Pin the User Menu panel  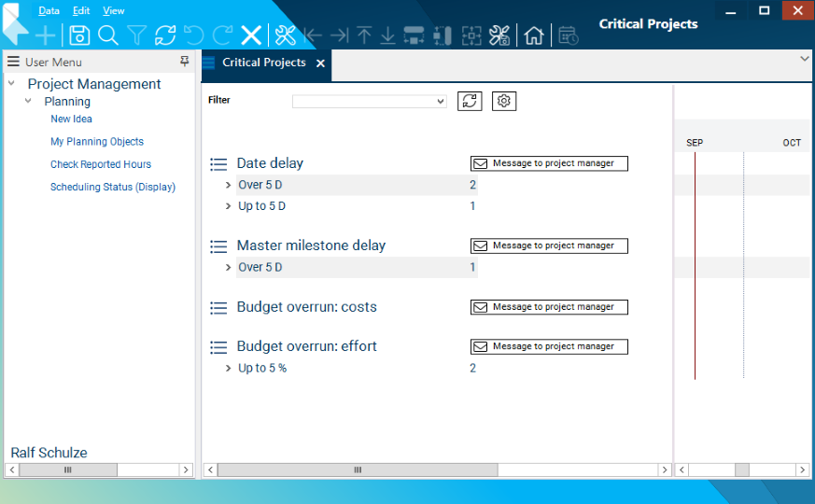(185, 62)
